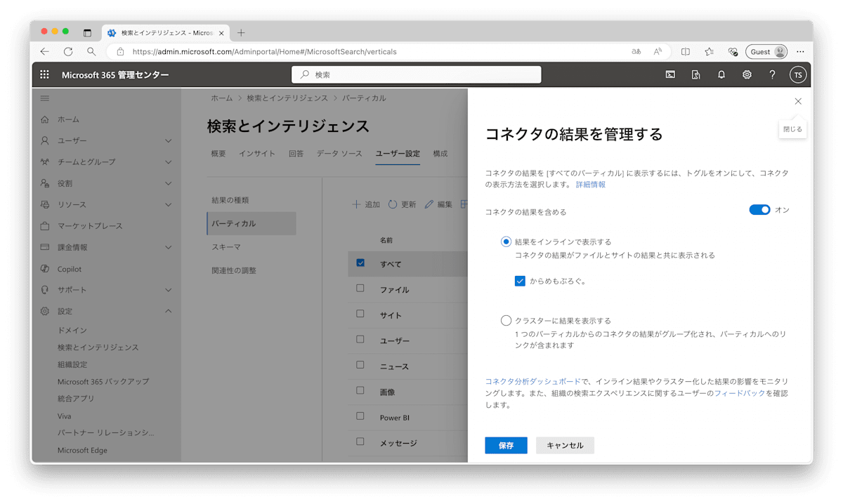Open the read aloud icon in address bar
Viewport: 843px width, 504px height.
(658, 51)
